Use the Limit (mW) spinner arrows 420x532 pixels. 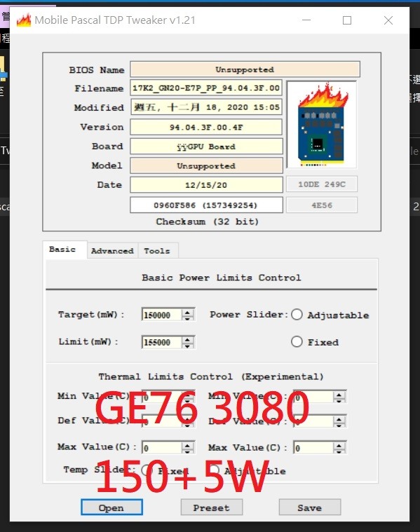[188, 342]
